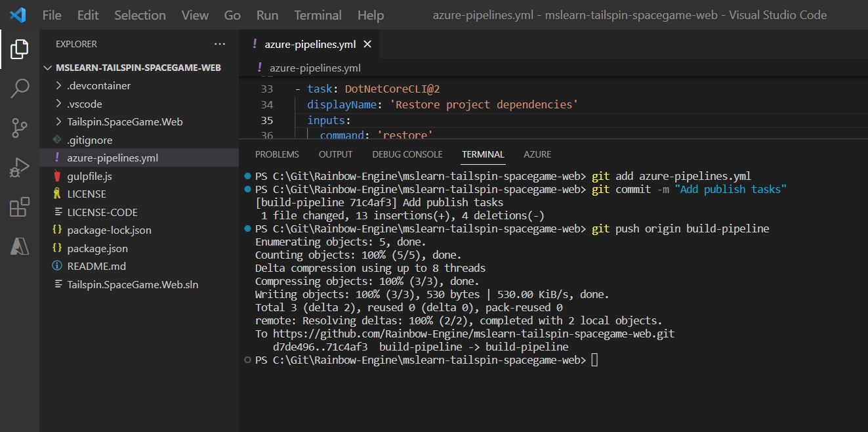
Task: Open the View menu
Action: 195,15
